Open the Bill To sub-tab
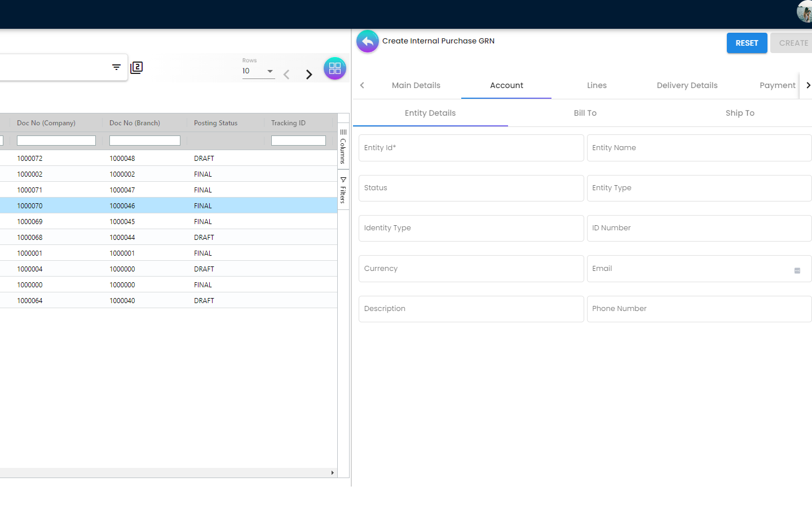Image resolution: width=812 pixels, height=508 pixels. coord(585,113)
